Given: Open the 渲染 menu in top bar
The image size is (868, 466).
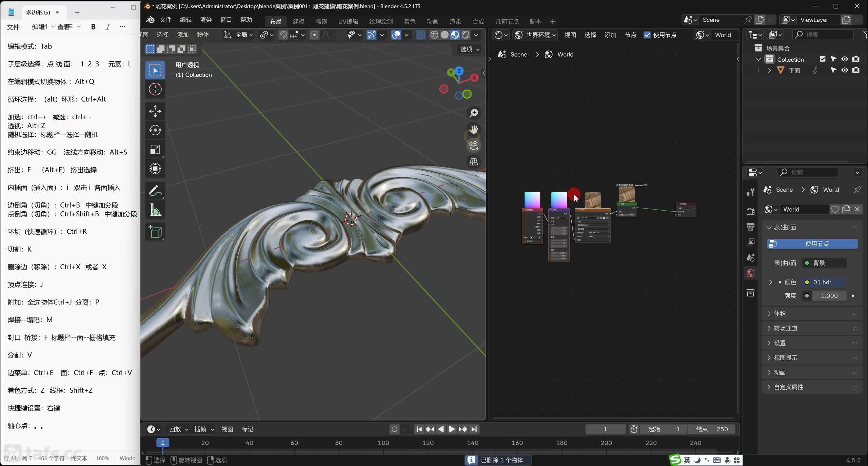Looking at the screenshot, I should pyautogui.click(x=205, y=20).
